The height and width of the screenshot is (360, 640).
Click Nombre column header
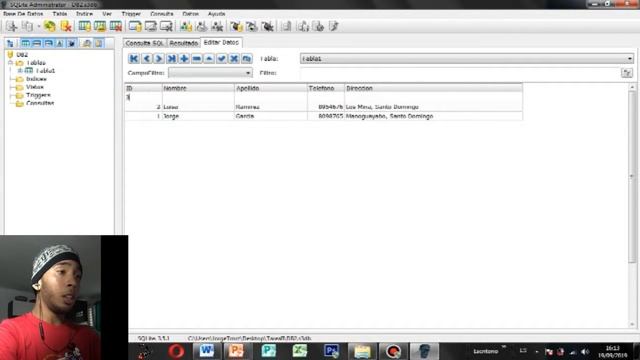[198, 88]
